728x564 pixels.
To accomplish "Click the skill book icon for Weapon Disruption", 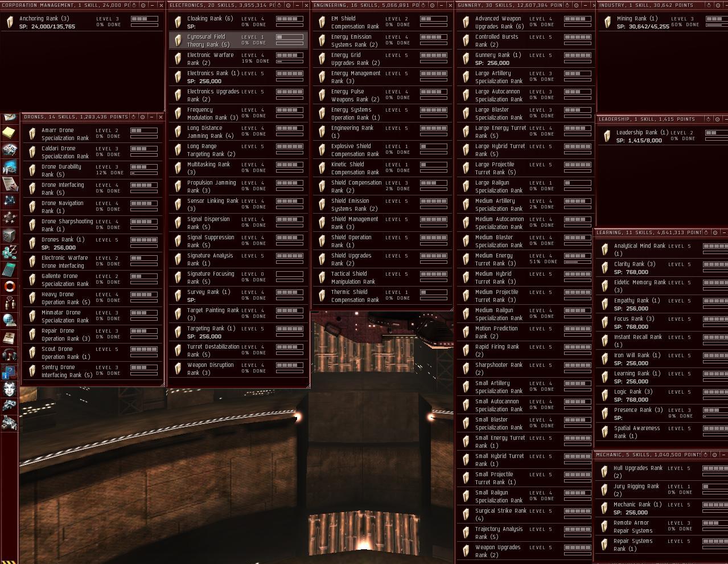I will tap(178, 369).
